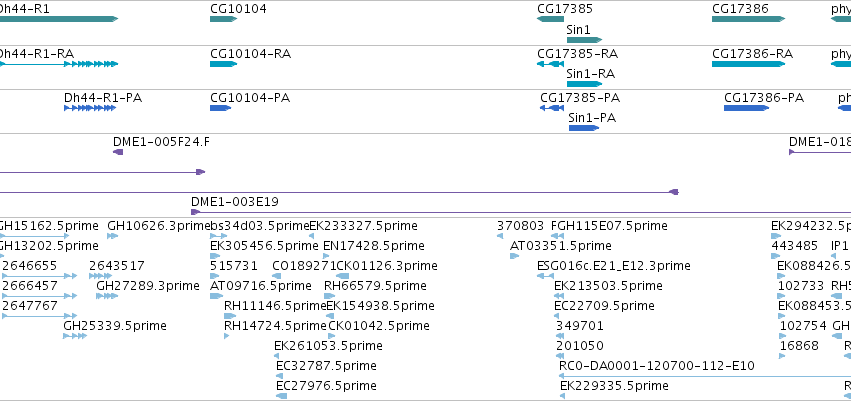Select the CG17385-RA transcript glyph
Image resolution: width=851 pixels, height=401 pixels.
[550, 64]
